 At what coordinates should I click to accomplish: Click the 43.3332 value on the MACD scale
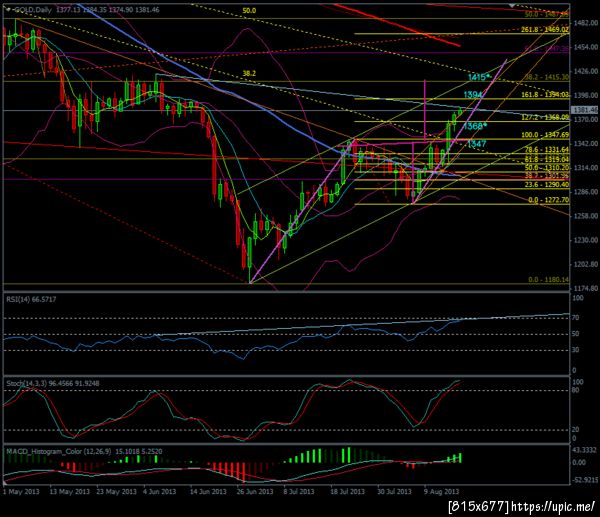(585, 450)
